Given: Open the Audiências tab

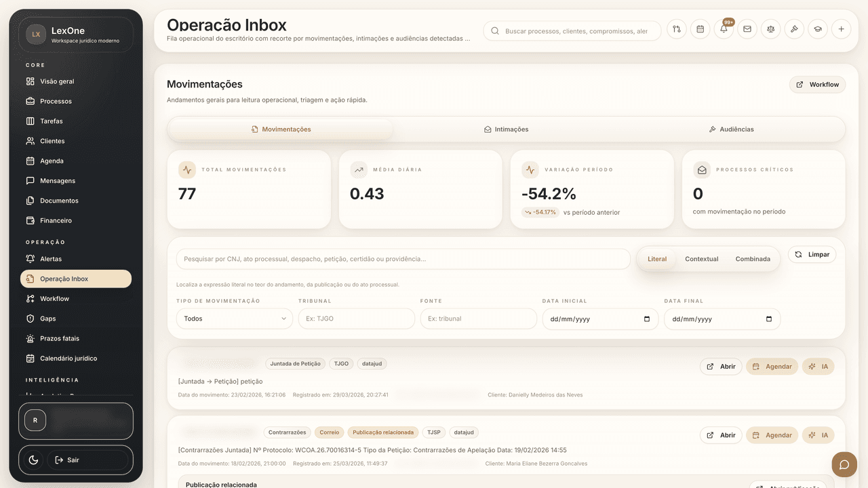Looking at the screenshot, I should coord(731,129).
